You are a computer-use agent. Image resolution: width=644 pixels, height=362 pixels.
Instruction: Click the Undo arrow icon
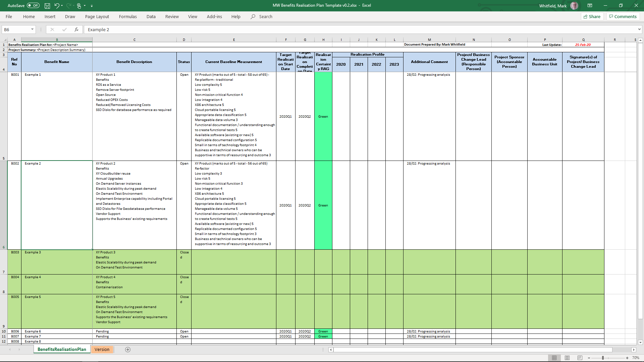pyautogui.click(x=57, y=6)
